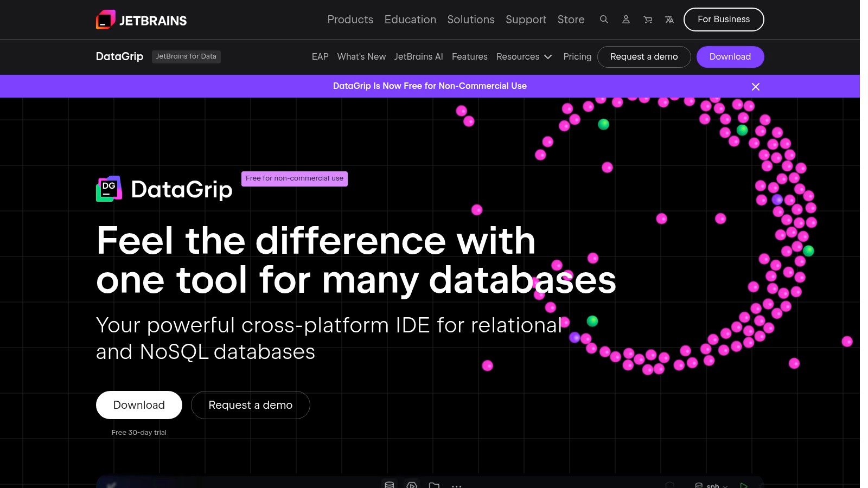This screenshot has width=868, height=488.
Task: Expand the Resources dropdown
Action: tap(524, 56)
